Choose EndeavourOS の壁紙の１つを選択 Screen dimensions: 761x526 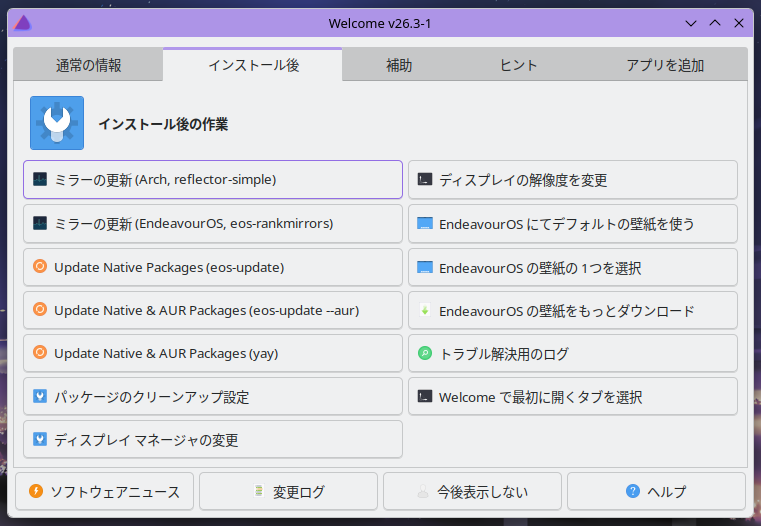pos(573,267)
